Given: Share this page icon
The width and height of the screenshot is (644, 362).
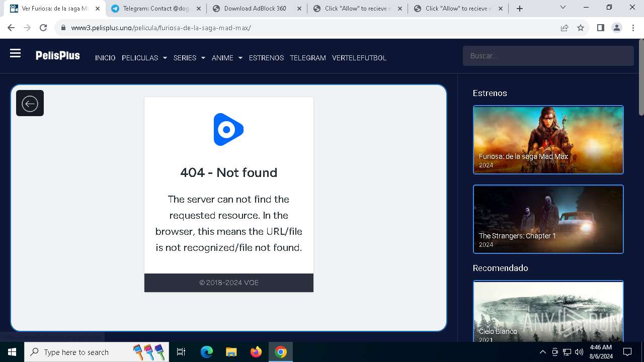Looking at the screenshot, I should pyautogui.click(x=565, y=28).
